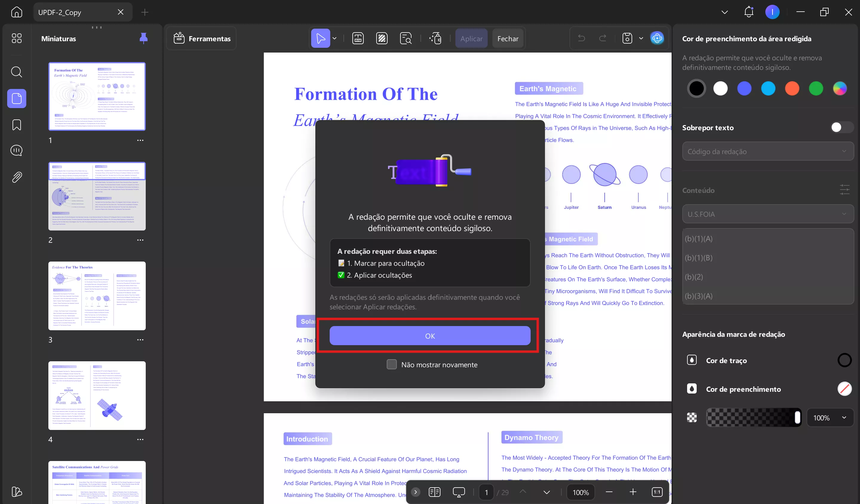Image resolution: width=860 pixels, height=504 pixels.
Task: Click the Aplicar button
Action: point(471,39)
